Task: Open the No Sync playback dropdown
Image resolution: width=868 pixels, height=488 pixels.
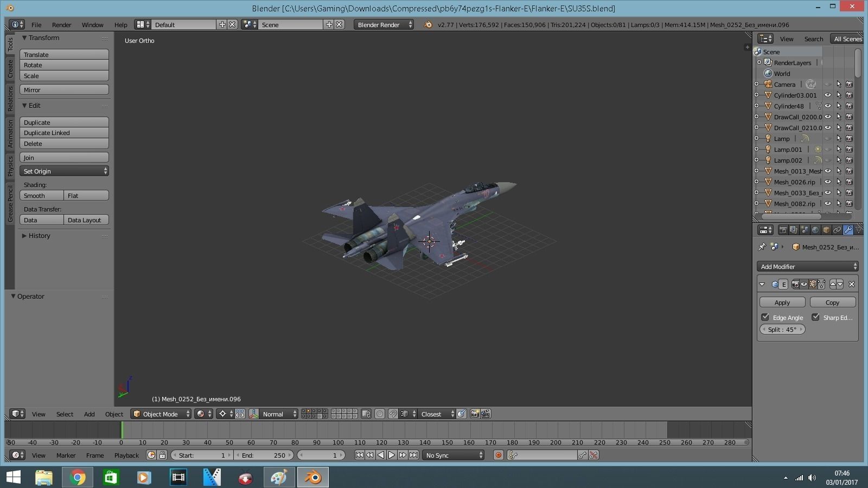Action: [x=454, y=455]
